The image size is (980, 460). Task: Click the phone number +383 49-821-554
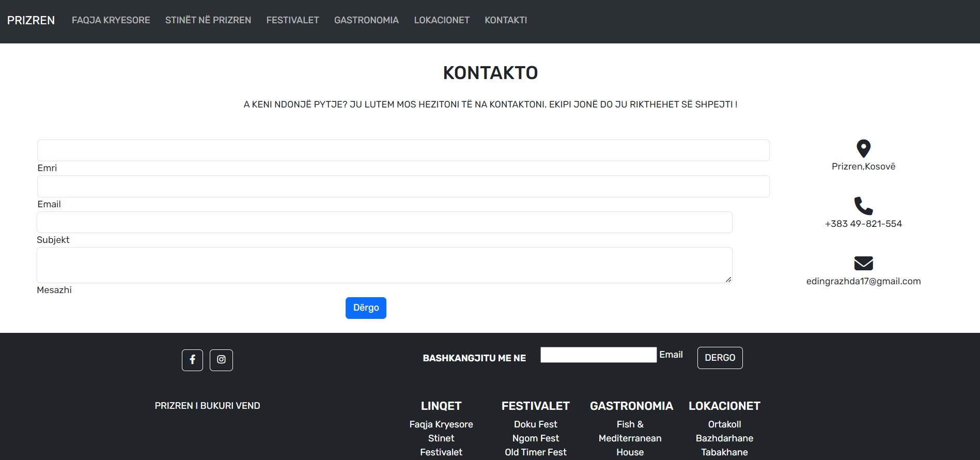pos(863,224)
